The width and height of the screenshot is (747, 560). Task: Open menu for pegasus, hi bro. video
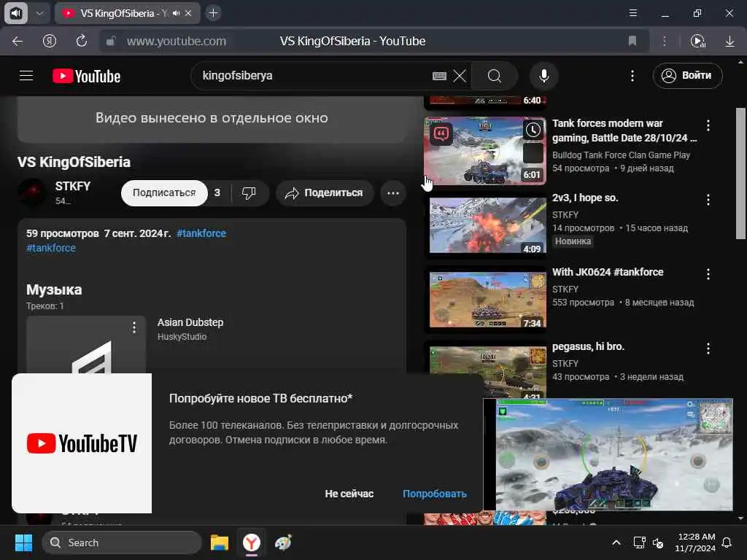pos(708,348)
